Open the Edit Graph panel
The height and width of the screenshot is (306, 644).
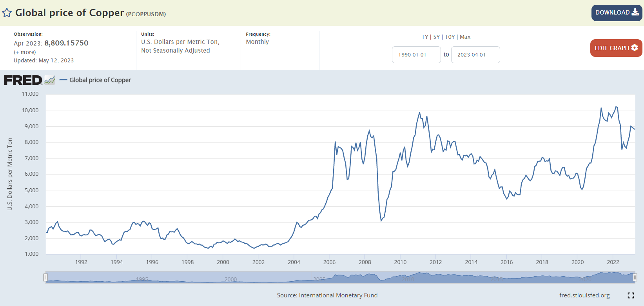pyautogui.click(x=616, y=48)
